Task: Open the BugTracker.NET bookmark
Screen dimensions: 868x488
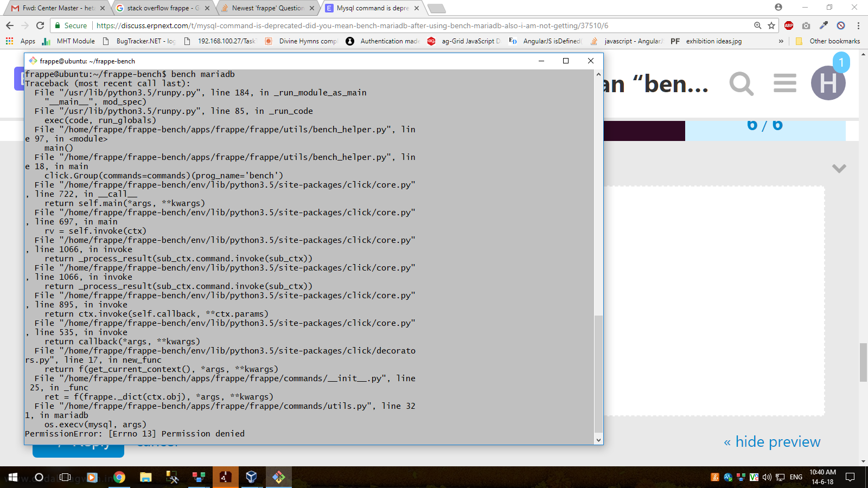Action: coord(138,41)
